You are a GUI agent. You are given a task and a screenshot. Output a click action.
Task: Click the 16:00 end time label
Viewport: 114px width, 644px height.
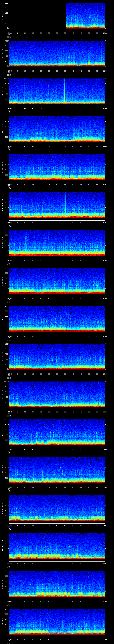point(105,260)
